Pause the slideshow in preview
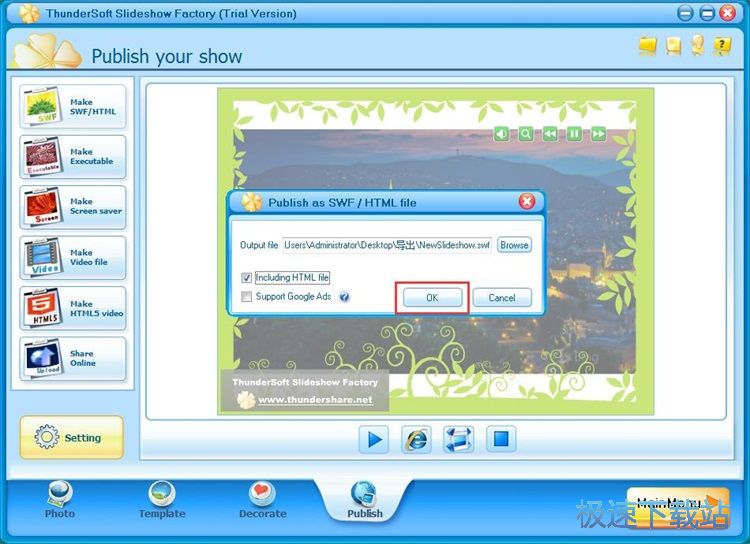 point(574,133)
